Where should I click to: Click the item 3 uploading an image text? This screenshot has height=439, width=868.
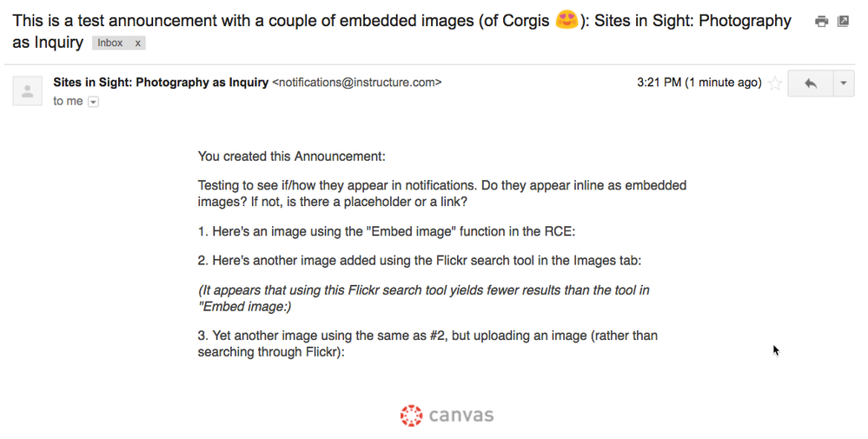pyautogui.click(x=427, y=343)
